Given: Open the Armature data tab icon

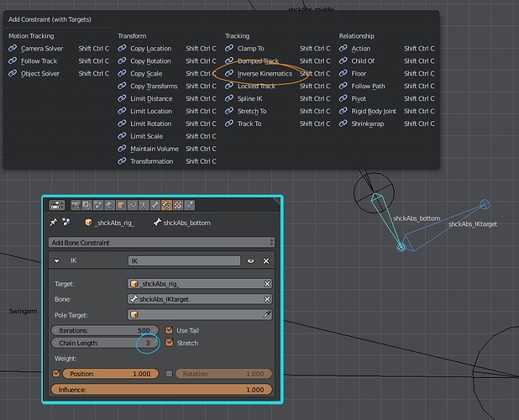Looking at the screenshot, I should click(x=144, y=205).
